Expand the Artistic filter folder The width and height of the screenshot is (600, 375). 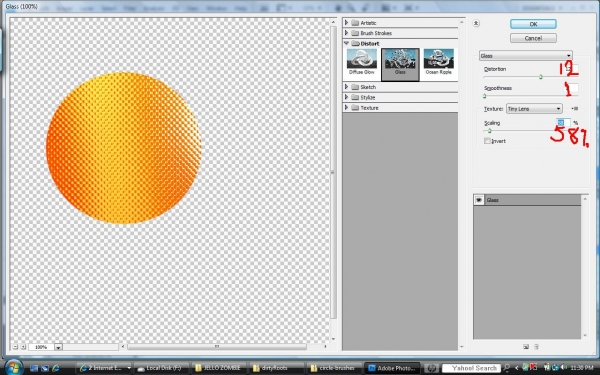pos(346,23)
